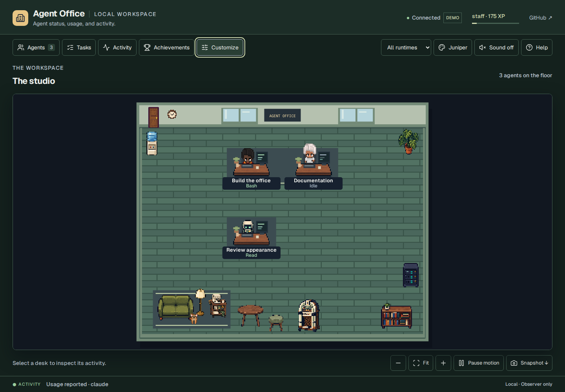Click the Connected status indicator

tap(423, 18)
